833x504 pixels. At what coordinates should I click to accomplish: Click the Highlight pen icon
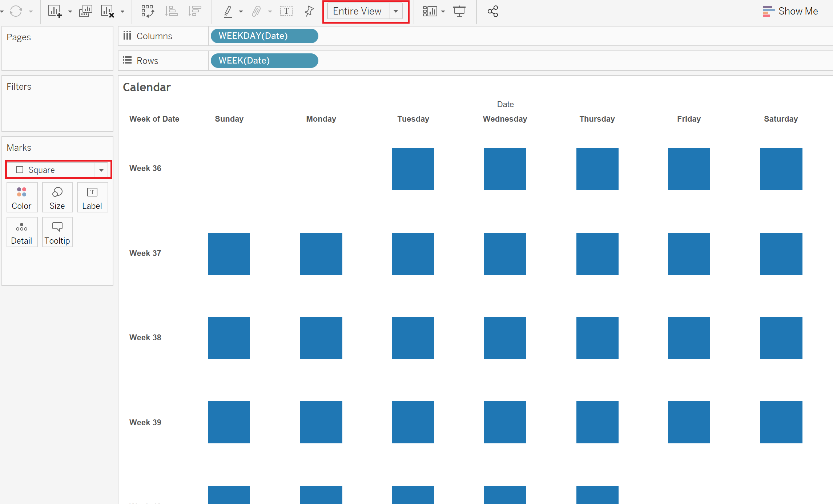pyautogui.click(x=228, y=11)
